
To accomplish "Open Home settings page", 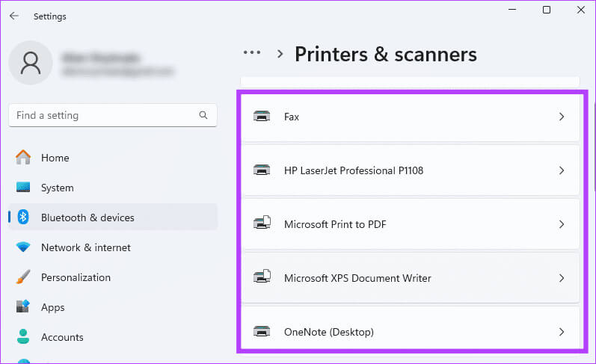I will click(x=113, y=158).
